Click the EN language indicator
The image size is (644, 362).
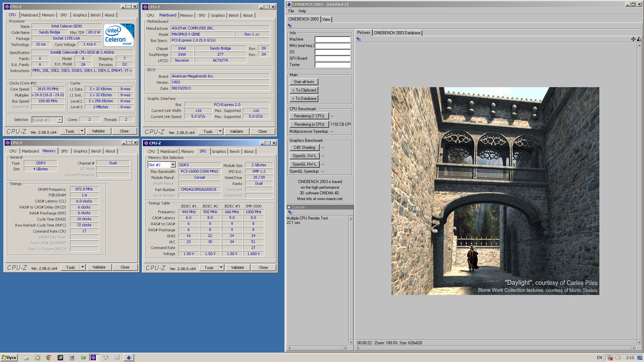(599, 358)
